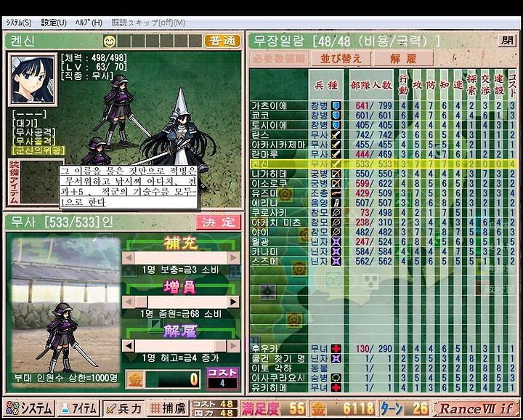
Task: Select the [무사공격] skill
Action: [x=33, y=132]
